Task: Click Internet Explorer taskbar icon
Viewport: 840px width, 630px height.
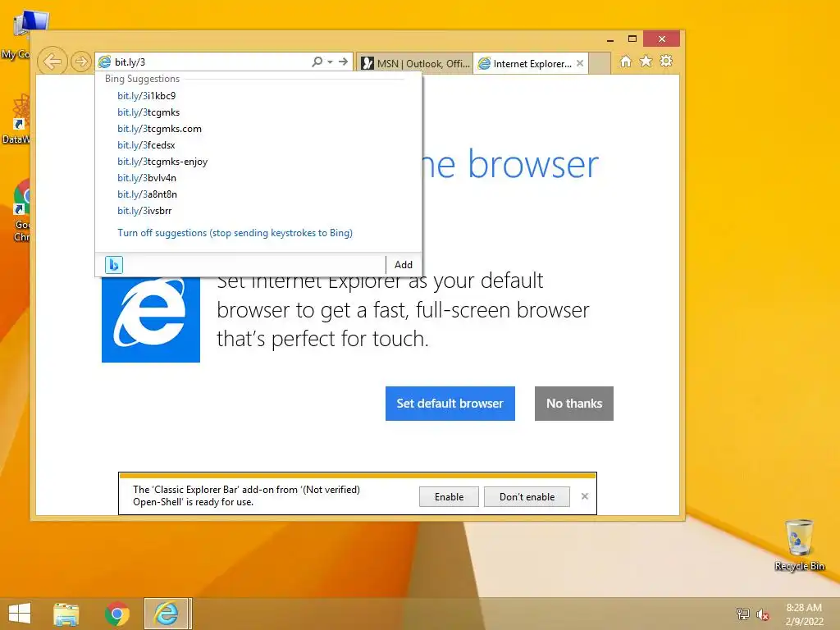Action: (166, 614)
